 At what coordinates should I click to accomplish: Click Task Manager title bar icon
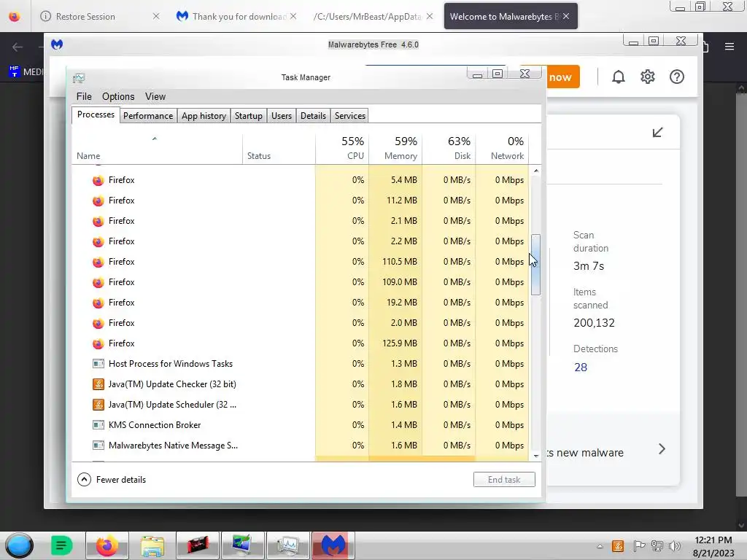[79, 77]
